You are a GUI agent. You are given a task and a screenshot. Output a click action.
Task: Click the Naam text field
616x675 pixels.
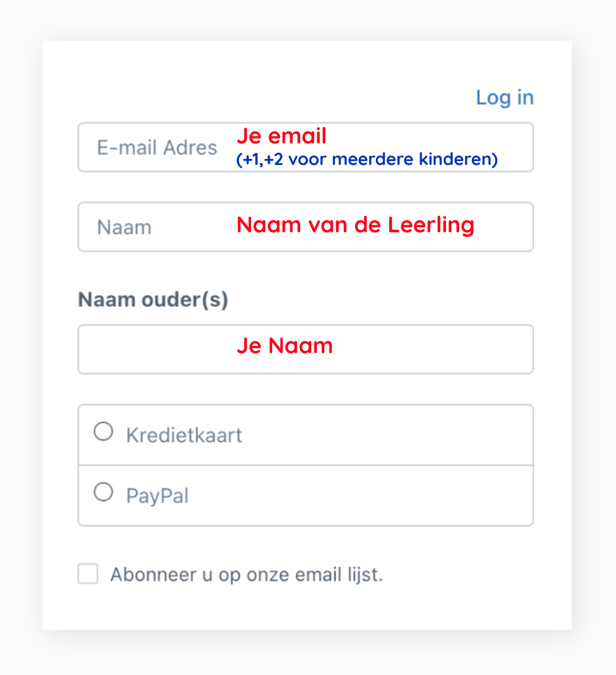(x=305, y=227)
